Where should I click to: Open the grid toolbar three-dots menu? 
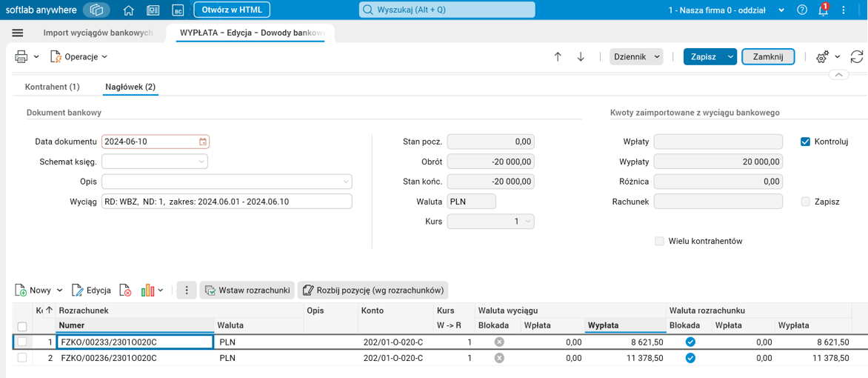pyautogui.click(x=187, y=290)
